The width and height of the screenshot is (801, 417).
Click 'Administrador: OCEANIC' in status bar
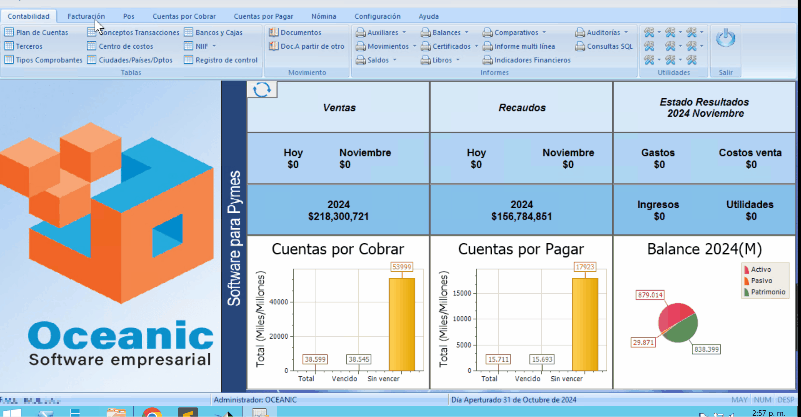tap(255, 400)
